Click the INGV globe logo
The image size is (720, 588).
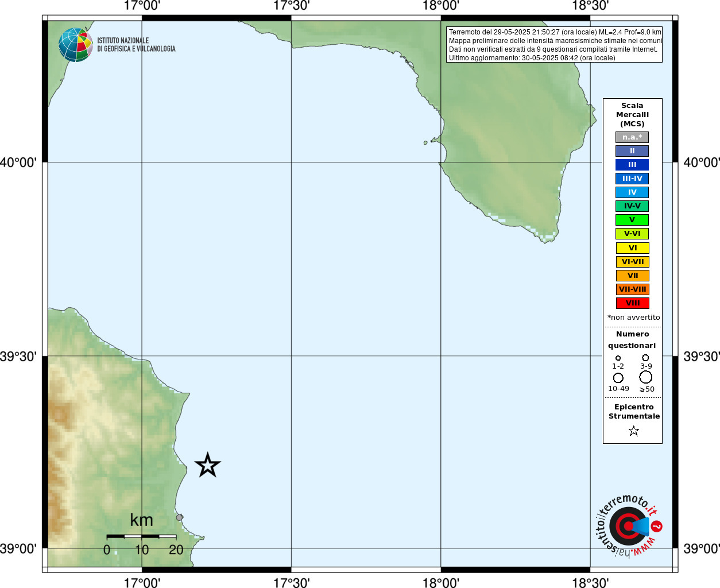76,45
